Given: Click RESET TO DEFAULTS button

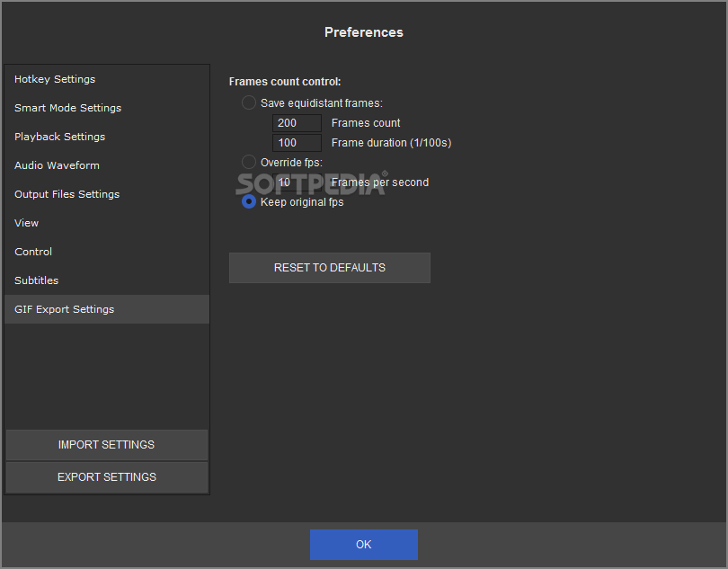Looking at the screenshot, I should click(330, 268).
